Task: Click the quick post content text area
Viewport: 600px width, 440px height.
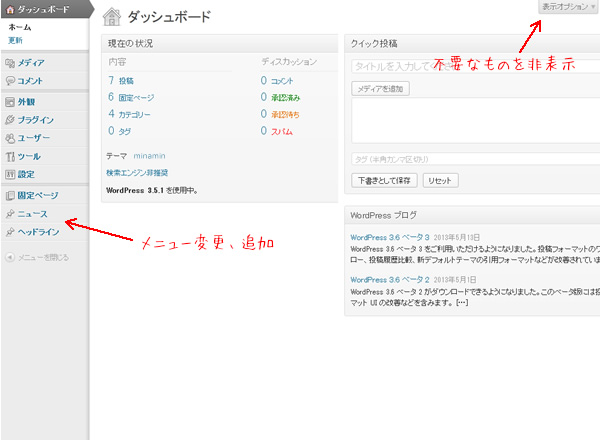Action: [475, 121]
